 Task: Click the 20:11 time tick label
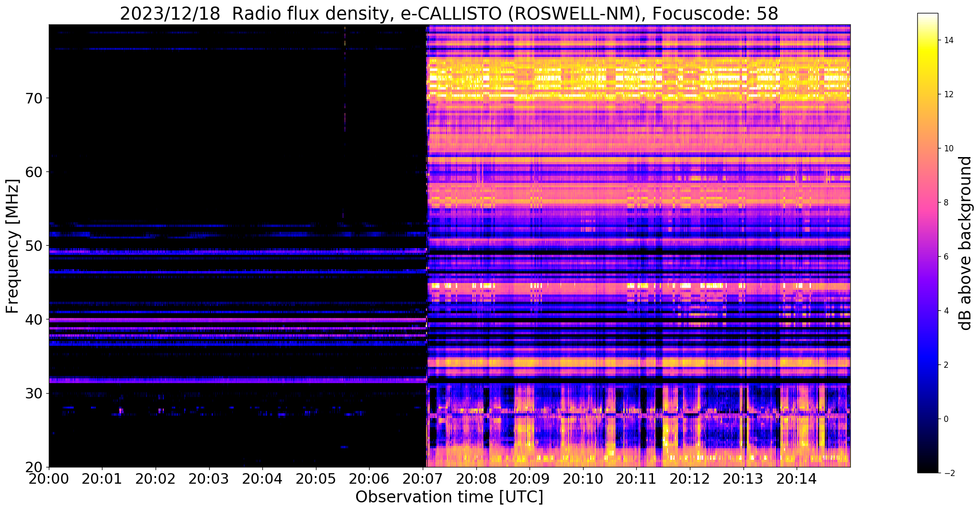point(636,478)
